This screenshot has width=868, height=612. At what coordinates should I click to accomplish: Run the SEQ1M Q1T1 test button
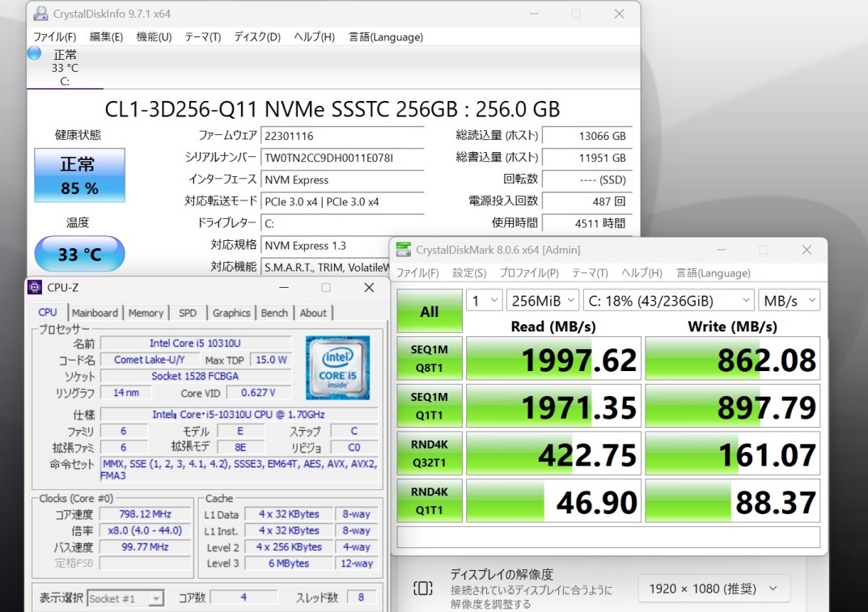coord(430,406)
